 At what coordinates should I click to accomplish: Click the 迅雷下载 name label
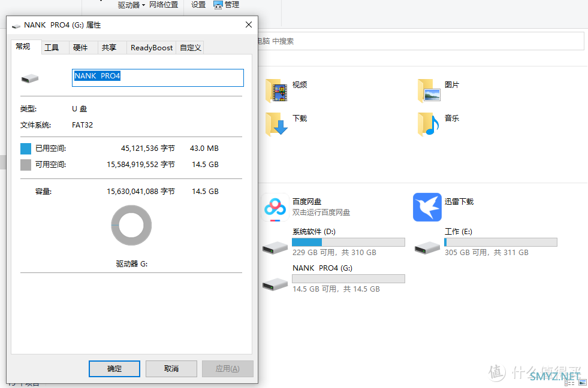click(x=459, y=202)
